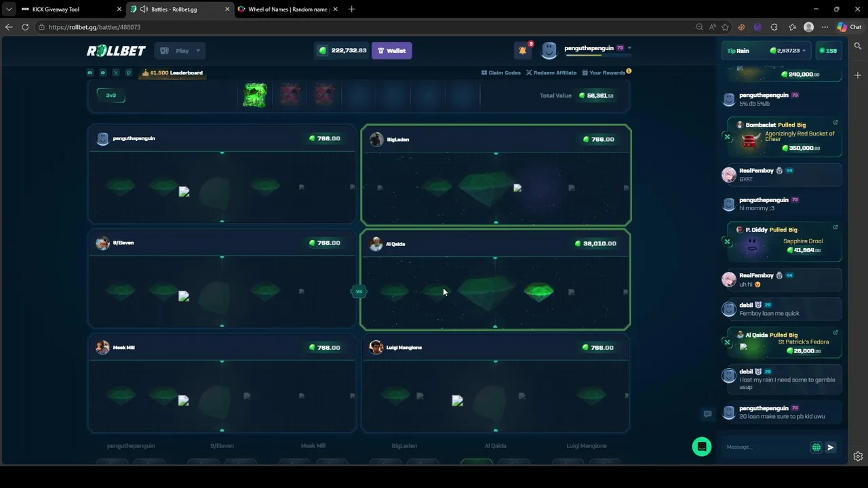Send the chat message with arrow icon
This screenshot has width=868, height=488.
click(x=831, y=447)
